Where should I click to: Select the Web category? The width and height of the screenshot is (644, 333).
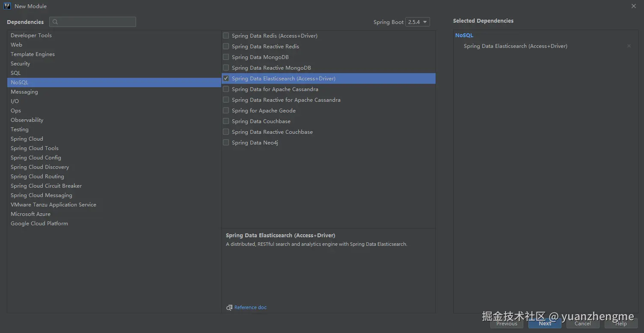tap(114, 45)
